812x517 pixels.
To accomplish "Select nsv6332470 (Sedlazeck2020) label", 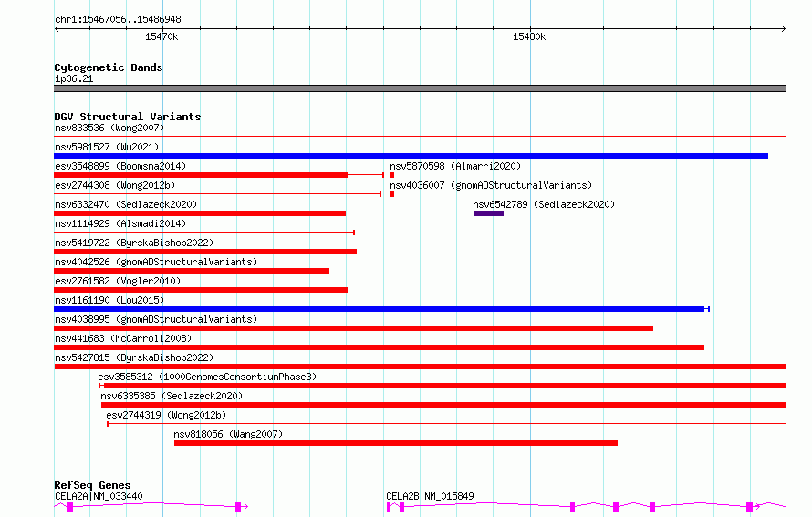I will tap(126, 204).
